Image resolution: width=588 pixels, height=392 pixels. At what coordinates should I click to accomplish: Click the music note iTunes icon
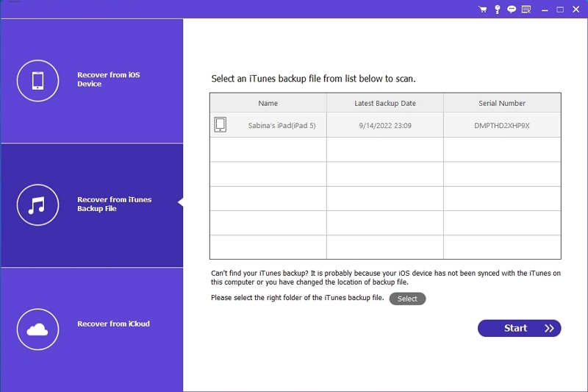pos(37,204)
